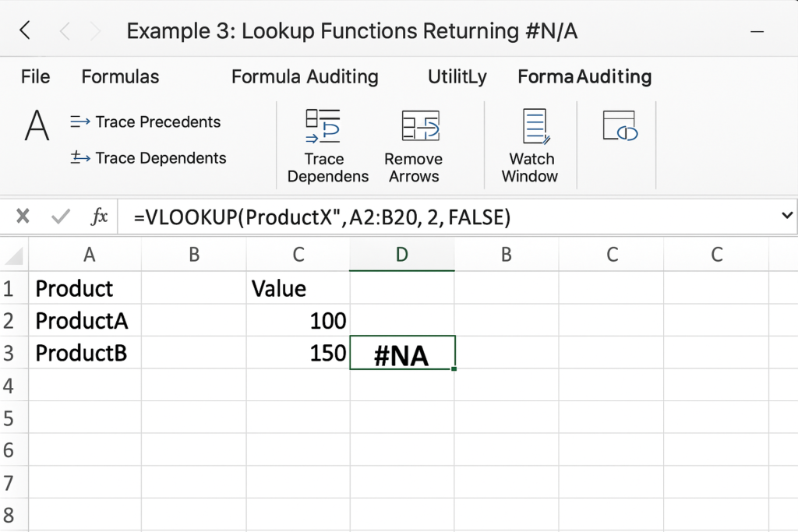Click the icon right of Watch Window
798x532 pixels.
click(620, 126)
